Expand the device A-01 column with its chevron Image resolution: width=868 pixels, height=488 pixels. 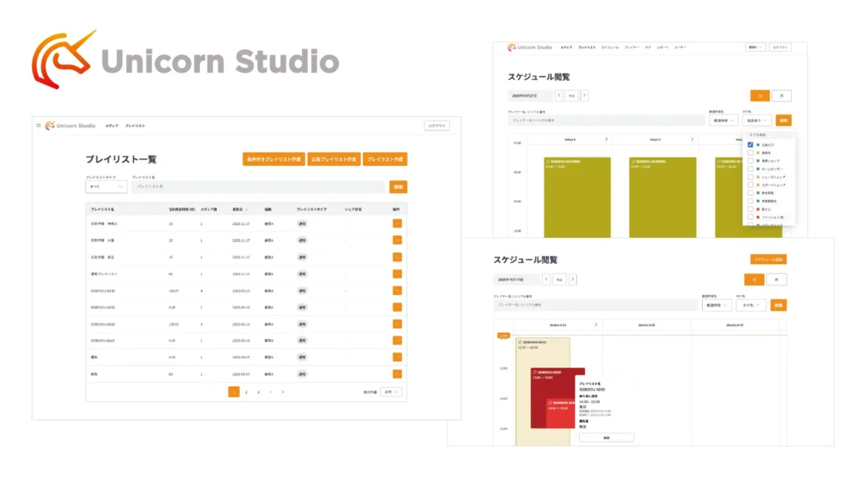(596, 324)
